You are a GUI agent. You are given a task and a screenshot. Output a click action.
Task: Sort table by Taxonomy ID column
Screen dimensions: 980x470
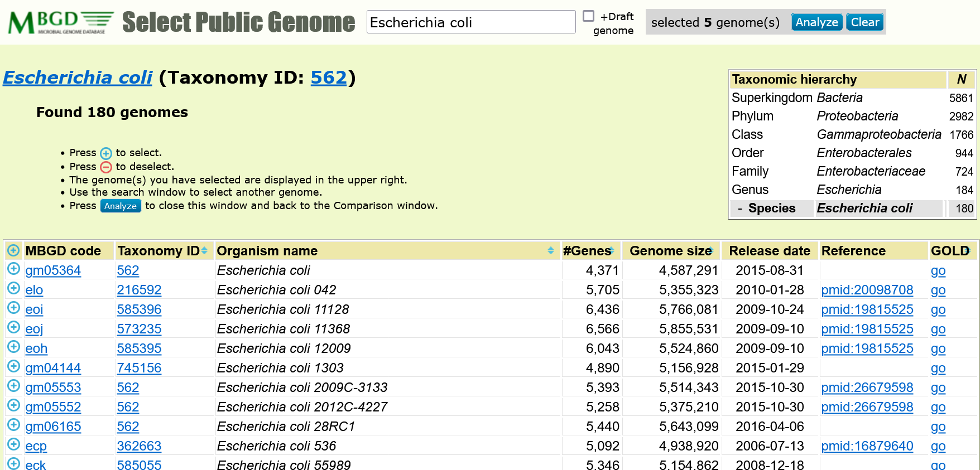click(204, 251)
